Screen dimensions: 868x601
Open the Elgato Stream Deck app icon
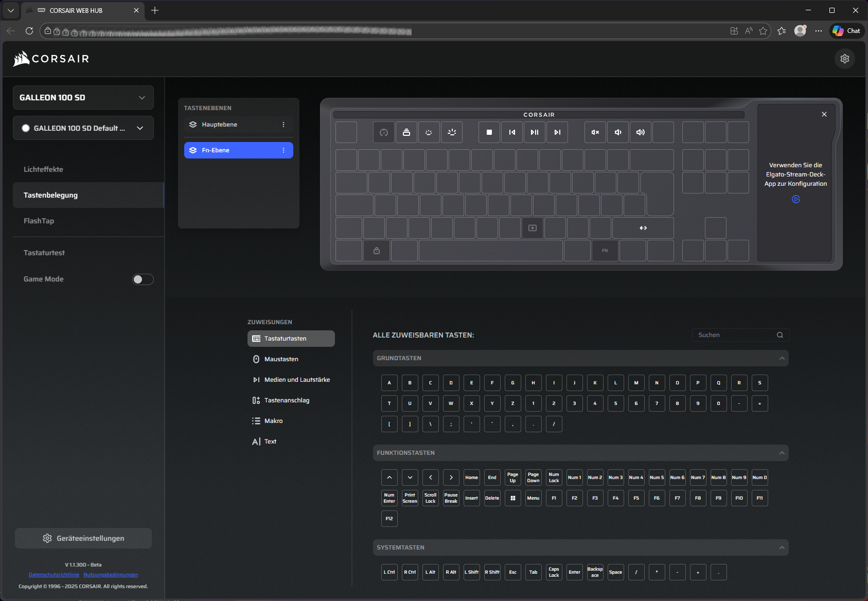[796, 199]
